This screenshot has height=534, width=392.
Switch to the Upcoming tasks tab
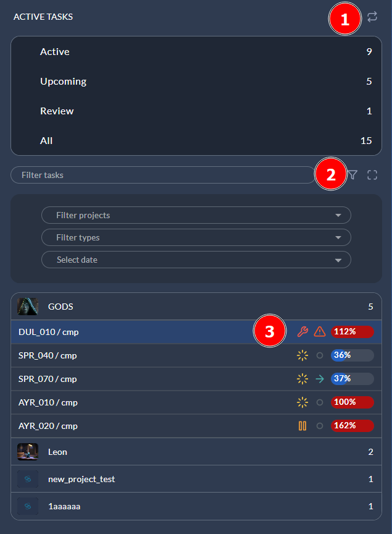[x=63, y=82]
